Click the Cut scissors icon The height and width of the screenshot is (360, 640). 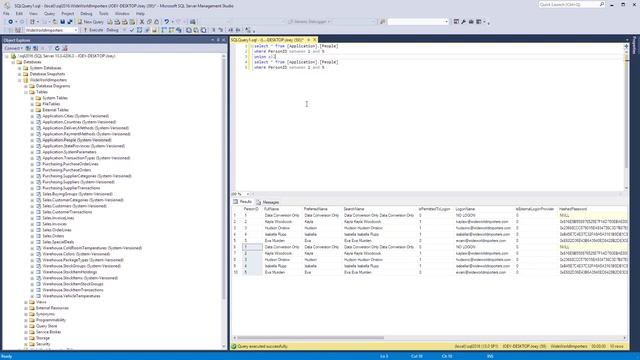coord(142,22)
